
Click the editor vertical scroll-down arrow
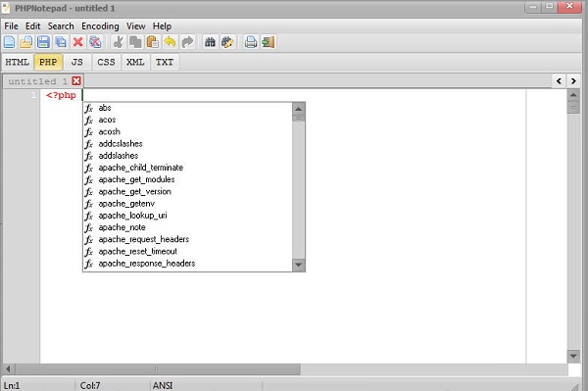click(x=573, y=356)
